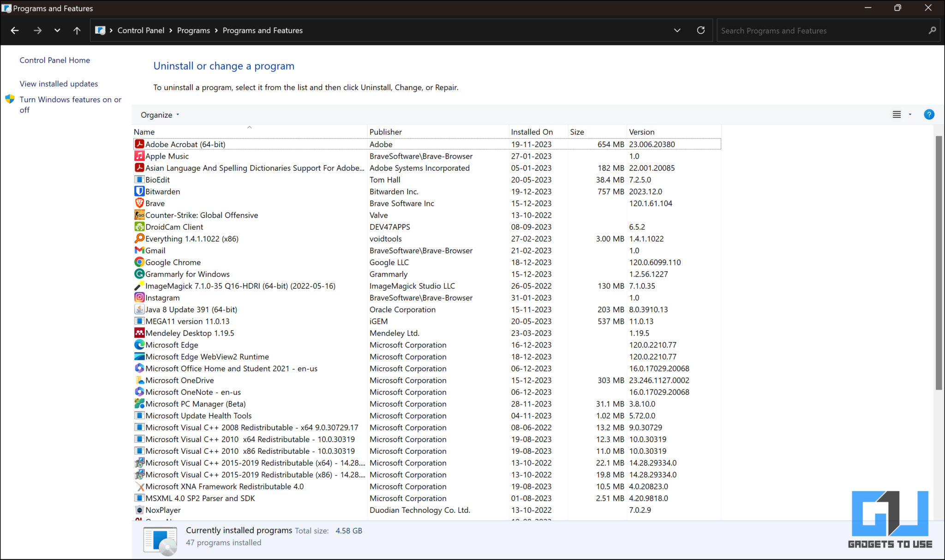Viewport: 945px width, 560px height.
Task: Go up one level with the up arrow
Action: (x=77, y=30)
